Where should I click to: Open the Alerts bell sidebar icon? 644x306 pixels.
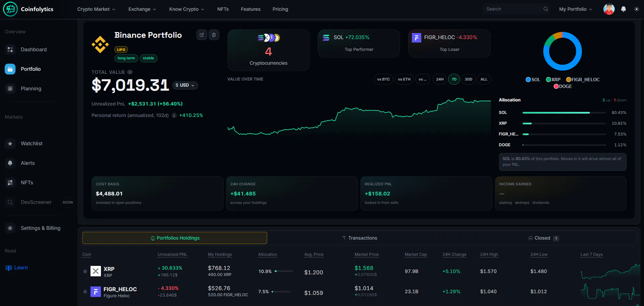pos(10,163)
